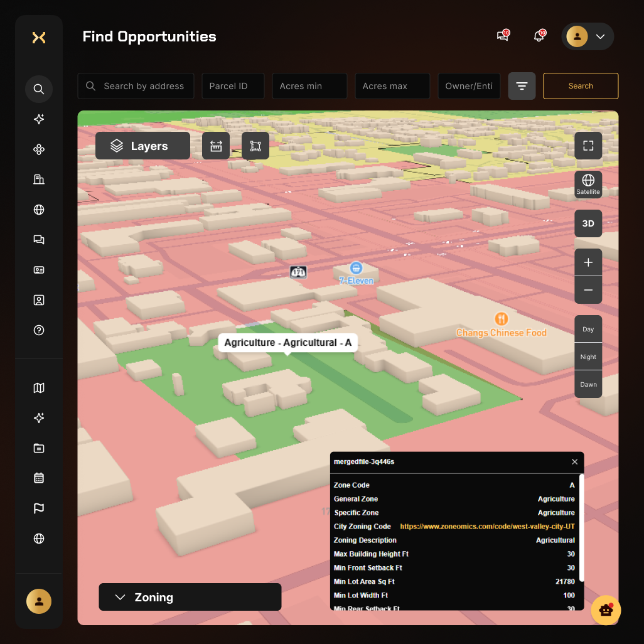Click the Find Opportunities heading
Image resolution: width=644 pixels, height=644 pixels.
coord(149,36)
